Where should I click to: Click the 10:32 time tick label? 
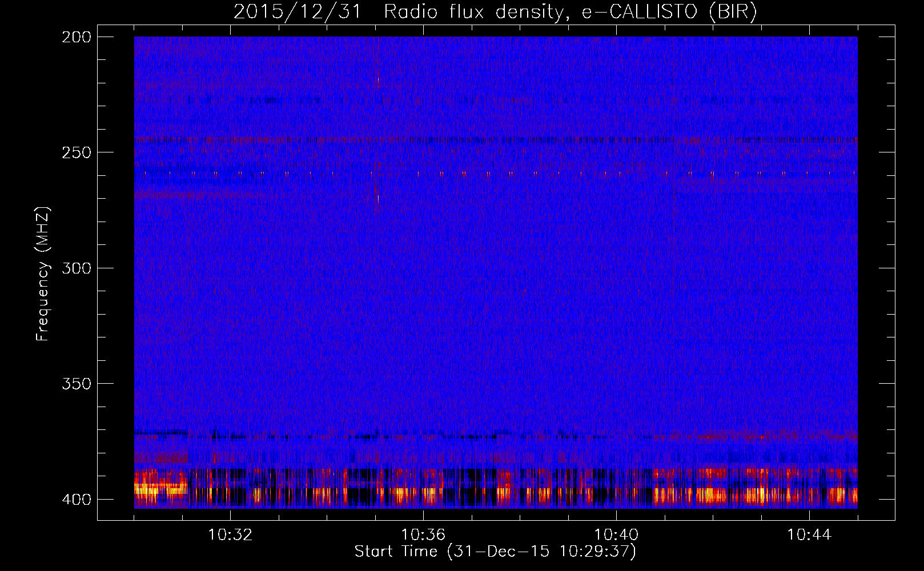click(x=230, y=535)
